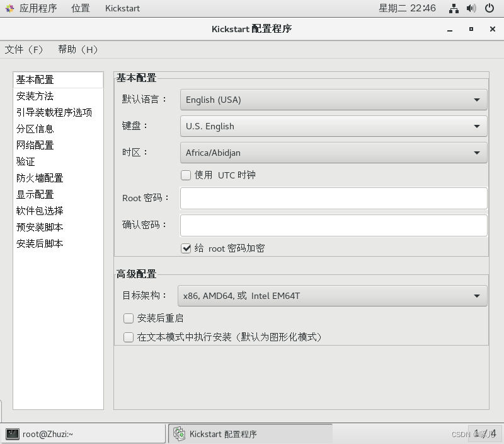Select 防火墙配置 in the sidebar
504x444 pixels.
58,178
